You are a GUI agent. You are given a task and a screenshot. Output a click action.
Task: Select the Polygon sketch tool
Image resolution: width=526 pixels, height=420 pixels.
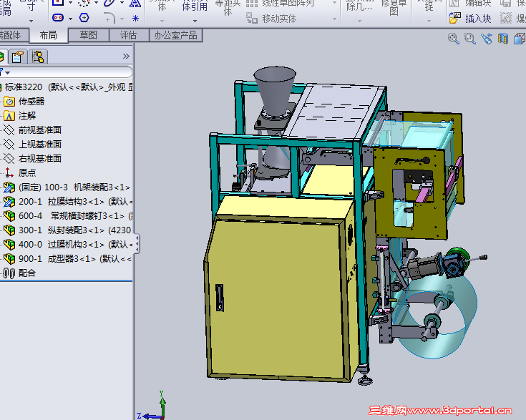(84, 17)
